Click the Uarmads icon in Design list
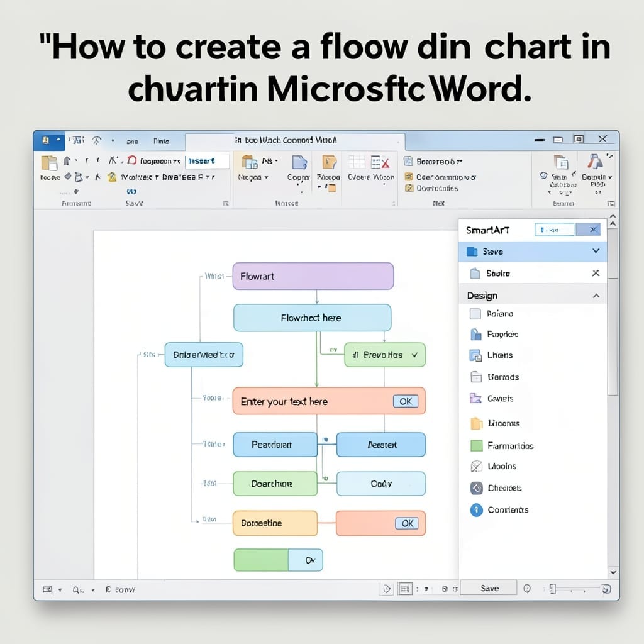 [x=476, y=377]
